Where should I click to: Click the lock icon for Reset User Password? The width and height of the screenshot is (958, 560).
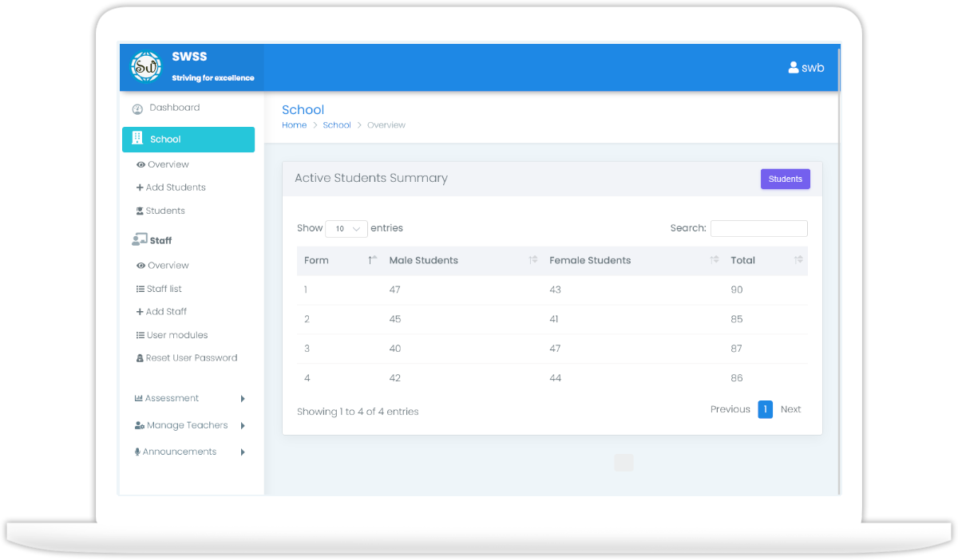click(x=140, y=358)
